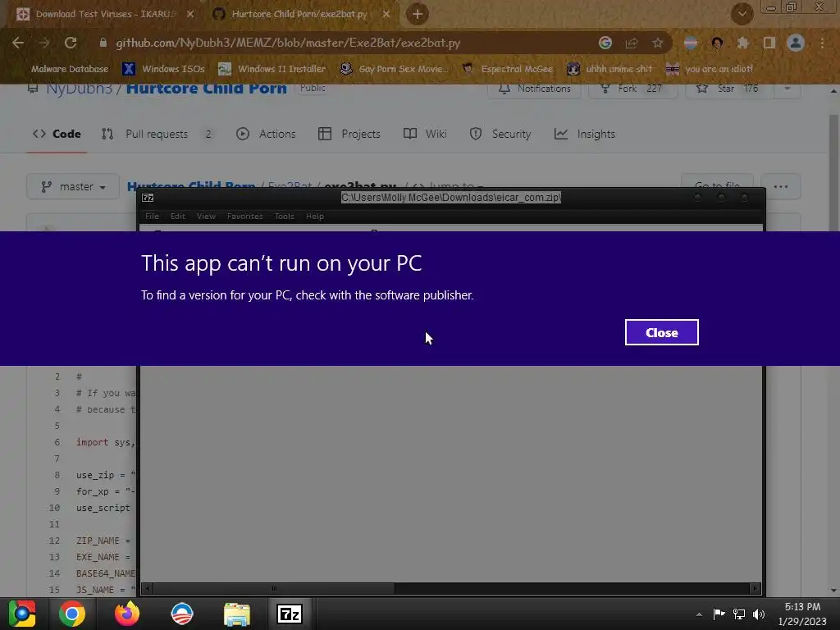The height and width of the screenshot is (630, 840).
Task: Open the Actions tab
Action: (266, 134)
